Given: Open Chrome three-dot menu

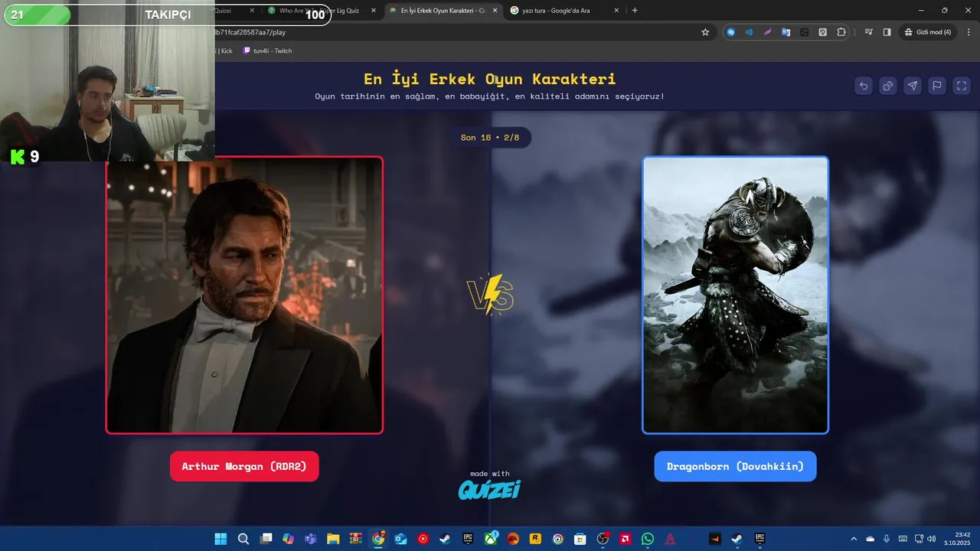Looking at the screenshot, I should click(967, 32).
